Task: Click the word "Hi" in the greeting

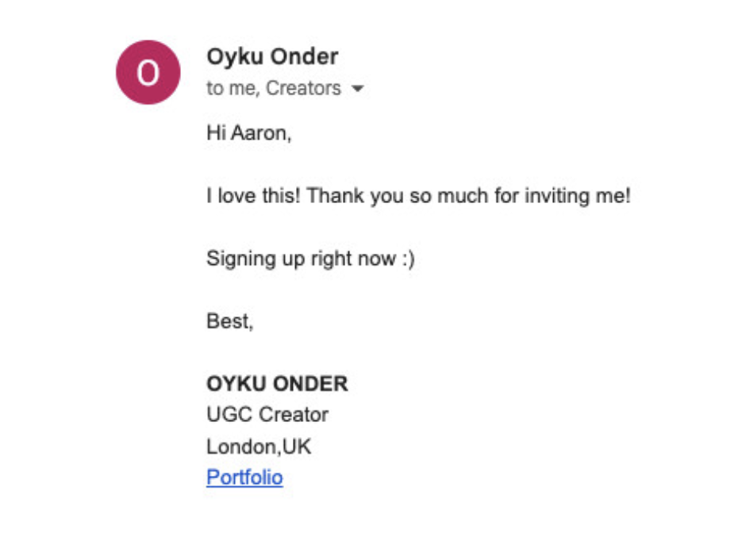Action: pyautogui.click(x=216, y=132)
